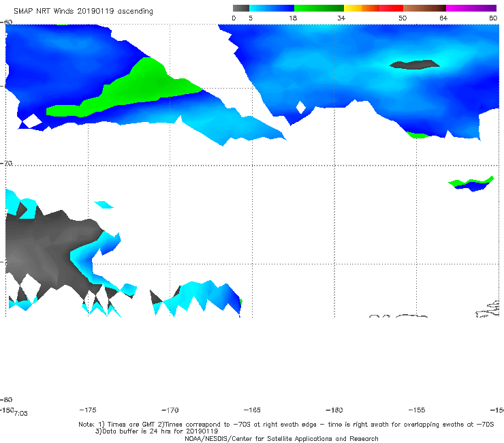The width and height of the screenshot is (504, 443).
Task: Click the small green-blue patch below -70 at right
Action: 471,184
